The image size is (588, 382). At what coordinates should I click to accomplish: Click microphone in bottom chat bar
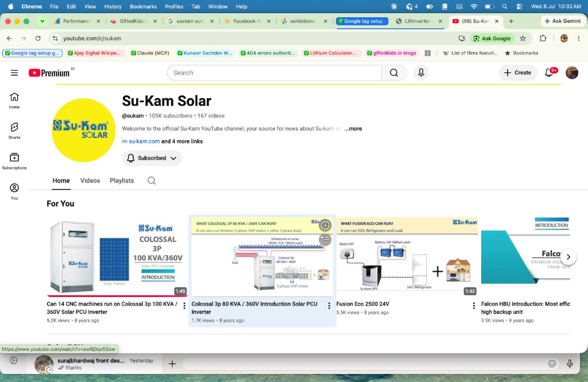570,364
